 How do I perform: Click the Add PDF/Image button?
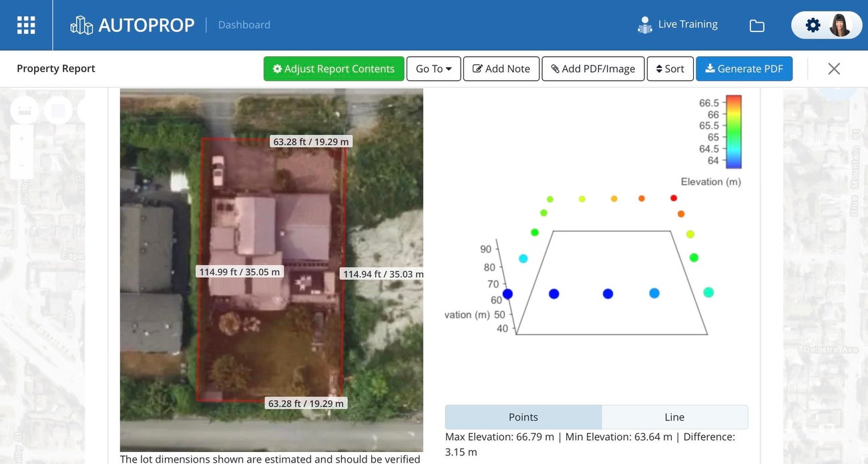(593, 69)
